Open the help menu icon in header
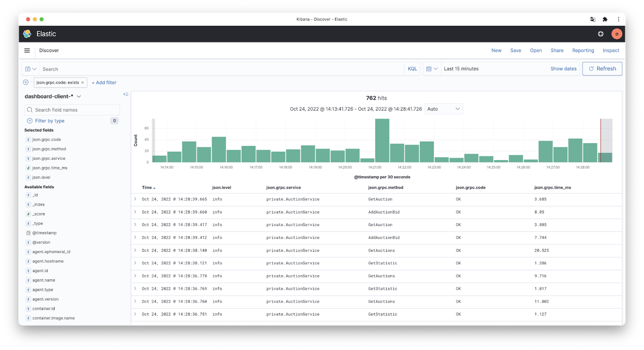 coord(600,34)
